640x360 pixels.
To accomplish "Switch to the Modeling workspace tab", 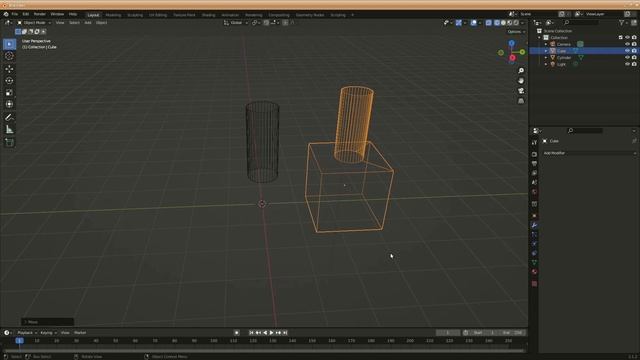I will coord(113,15).
